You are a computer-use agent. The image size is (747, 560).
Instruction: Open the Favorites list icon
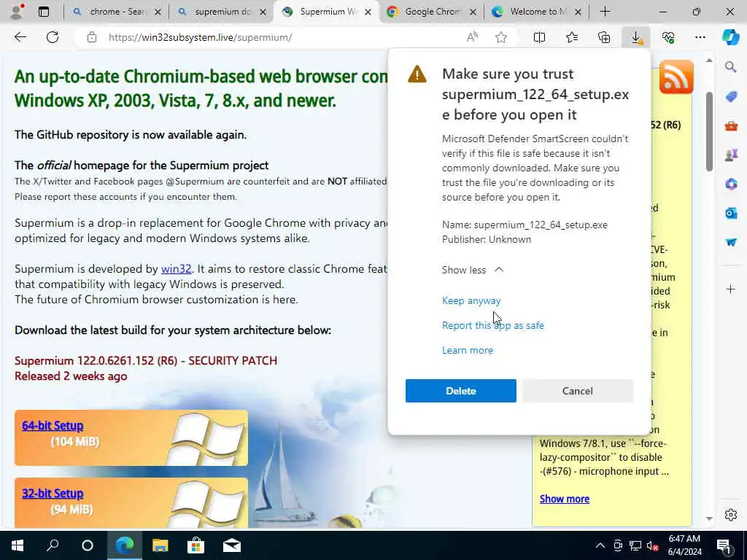tap(572, 37)
